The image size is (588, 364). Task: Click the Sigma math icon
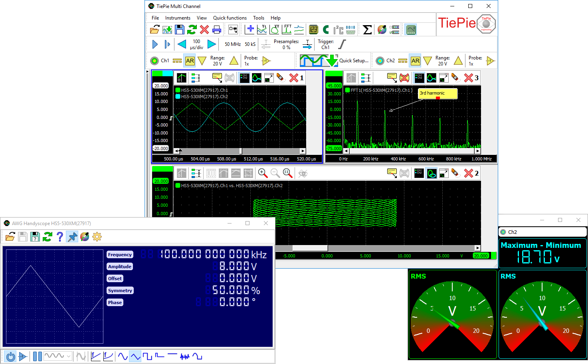pos(367,30)
